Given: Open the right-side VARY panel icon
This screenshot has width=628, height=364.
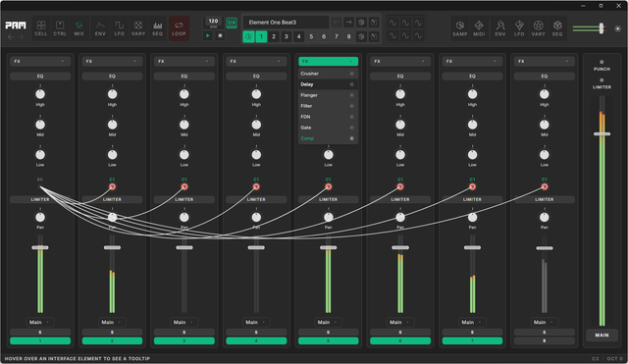Looking at the screenshot, I should pos(539,28).
